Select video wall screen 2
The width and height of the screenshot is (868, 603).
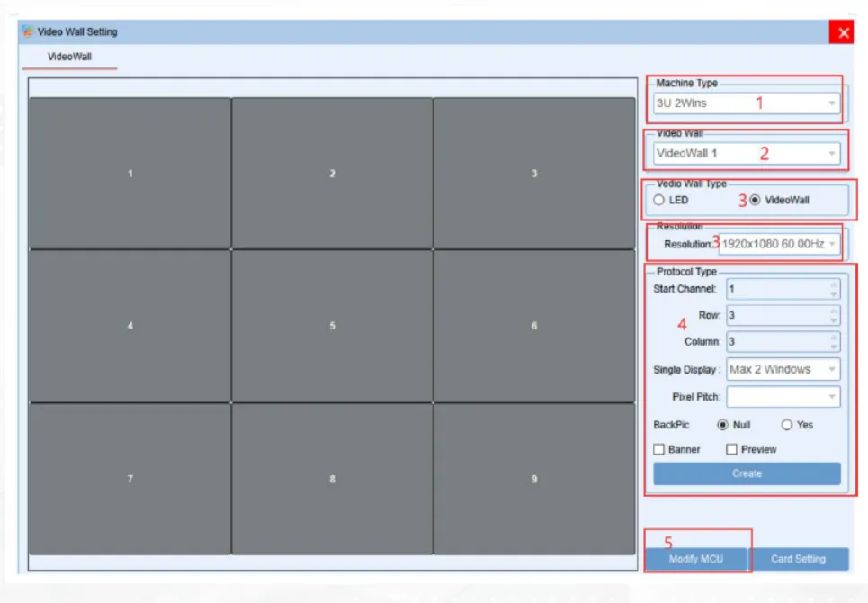click(332, 174)
